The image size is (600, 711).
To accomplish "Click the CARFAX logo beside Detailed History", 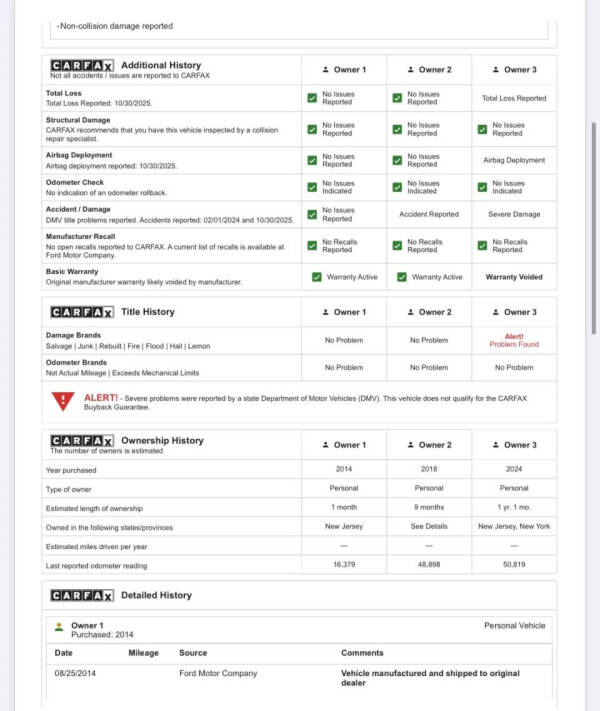I will coord(82,595).
